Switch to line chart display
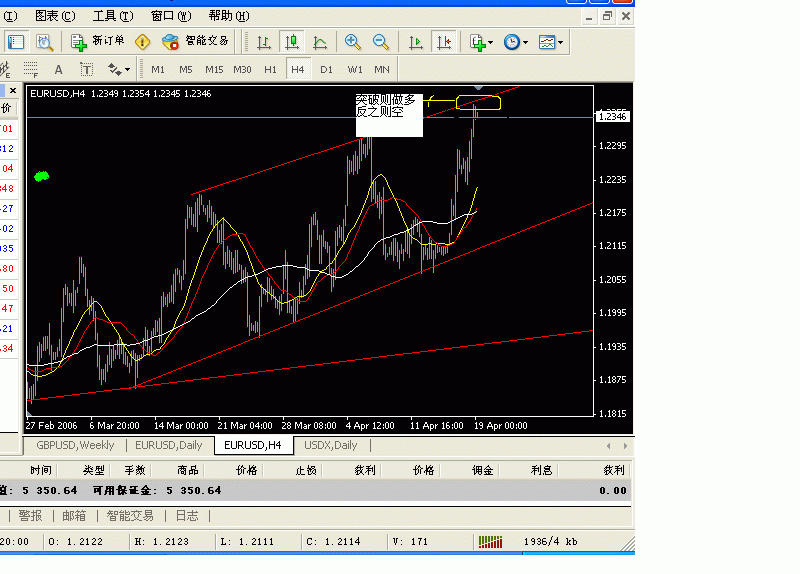Screen dimensions: 800x574 pos(320,42)
